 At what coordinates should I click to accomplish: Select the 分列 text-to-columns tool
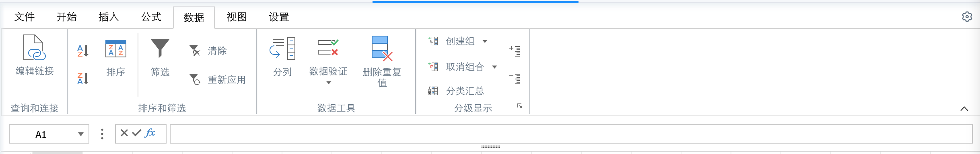(282, 57)
